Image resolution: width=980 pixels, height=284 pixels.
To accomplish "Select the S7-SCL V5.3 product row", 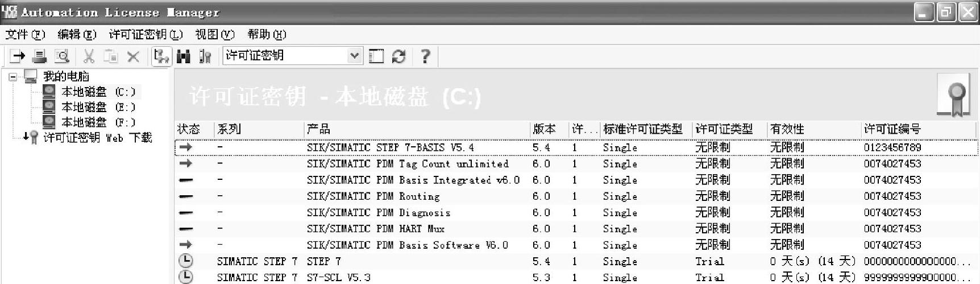I will pyautogui.click(x=576, y=277).
